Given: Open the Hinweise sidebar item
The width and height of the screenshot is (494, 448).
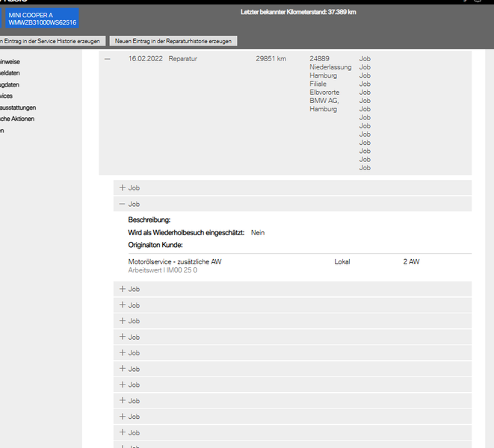Looking at the screenshot, I should 10,62.
